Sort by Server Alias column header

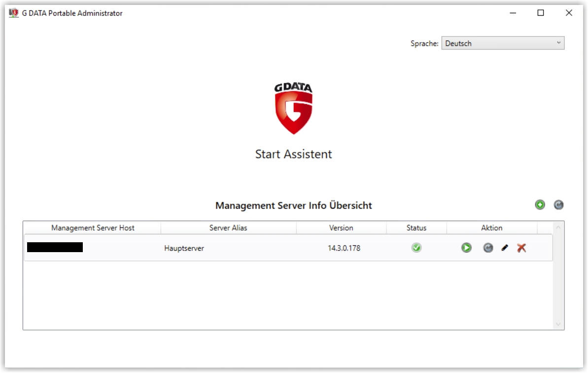[228, 228]
